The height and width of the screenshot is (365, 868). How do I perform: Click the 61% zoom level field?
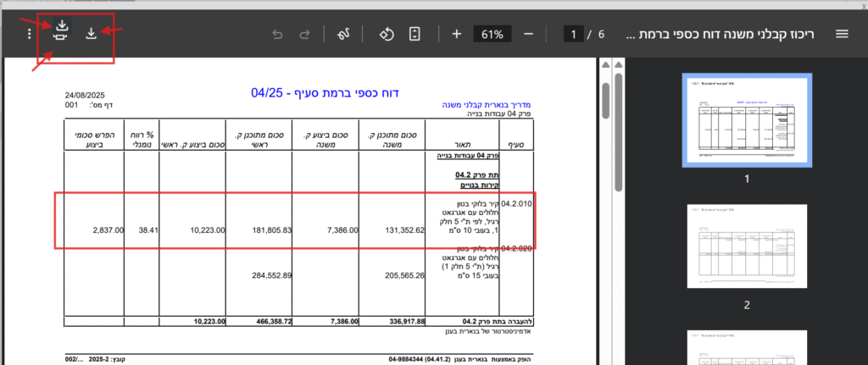492,35
